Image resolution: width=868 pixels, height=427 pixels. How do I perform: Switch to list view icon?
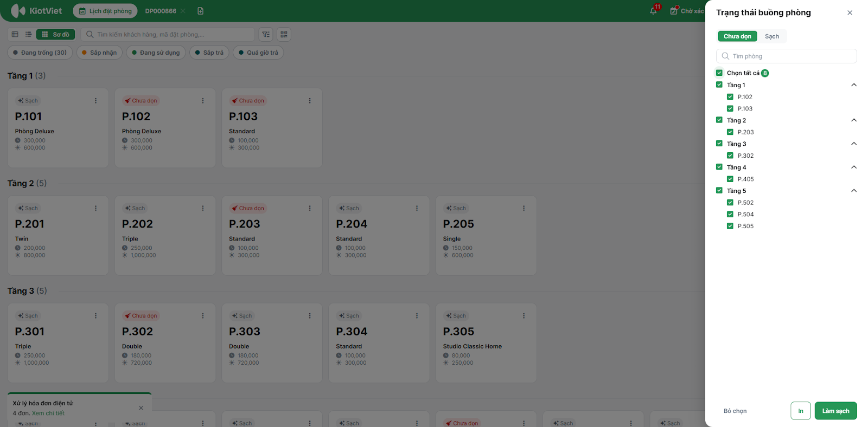point(28,34)
